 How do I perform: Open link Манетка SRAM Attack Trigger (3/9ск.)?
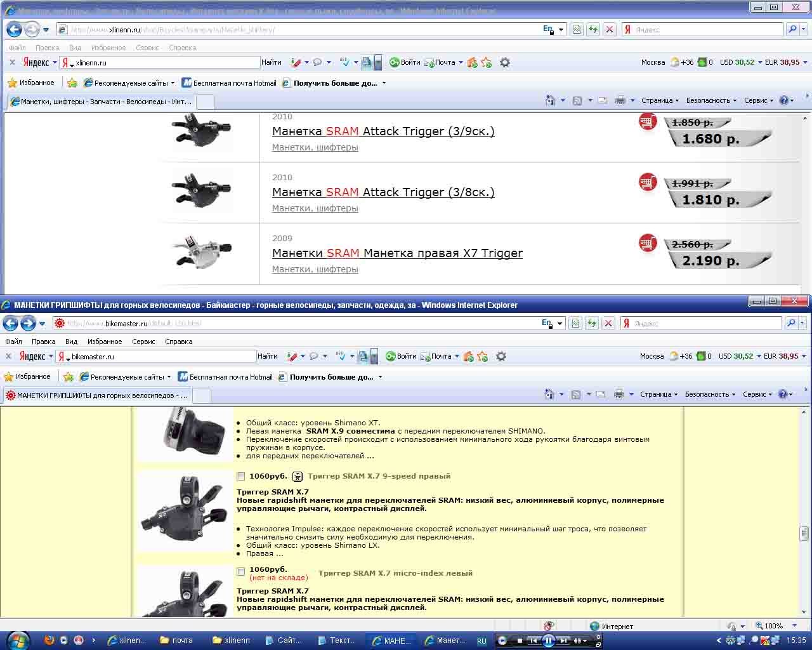383,131
